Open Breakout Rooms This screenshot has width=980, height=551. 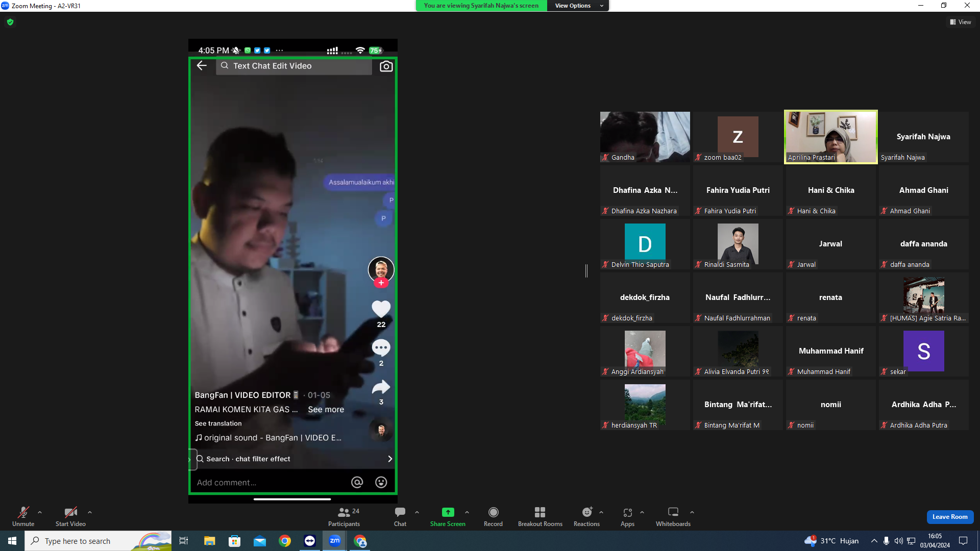[540, 516]
